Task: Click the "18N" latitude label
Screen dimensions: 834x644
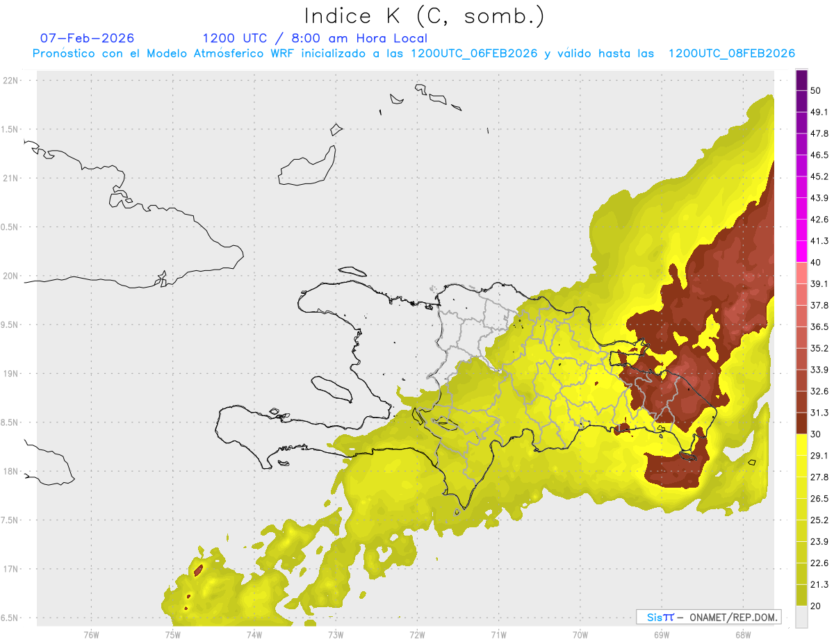Action: coord(11,472)
